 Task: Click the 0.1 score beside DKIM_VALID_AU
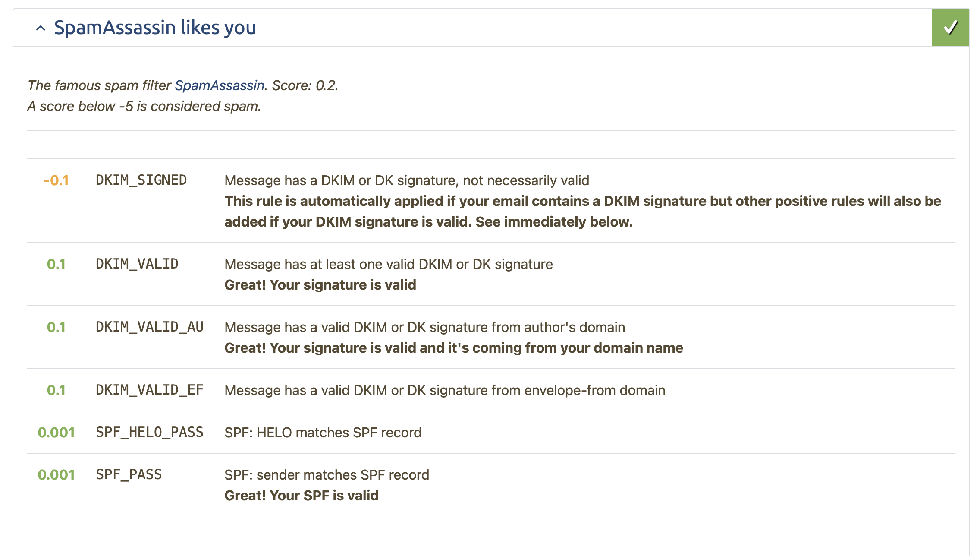click(x=56, y=327)
